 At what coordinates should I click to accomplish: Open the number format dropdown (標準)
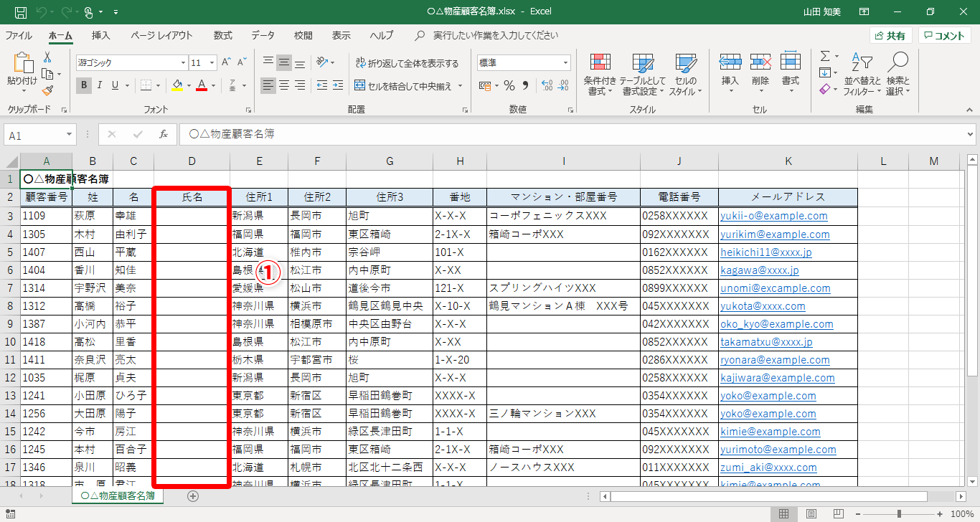pos(565,62)
